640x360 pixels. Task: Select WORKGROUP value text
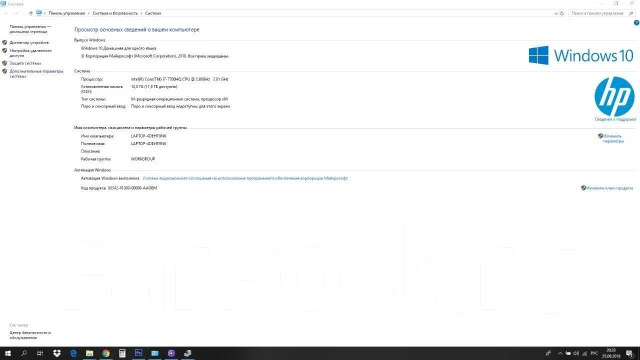[143, 159]
